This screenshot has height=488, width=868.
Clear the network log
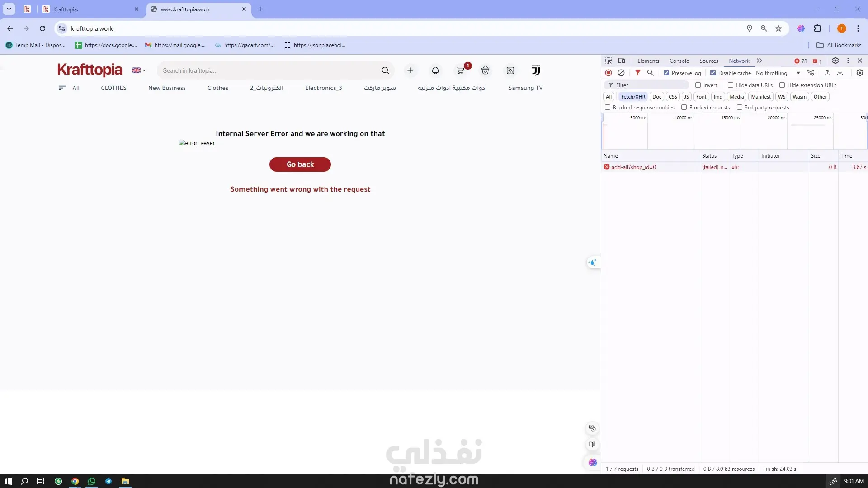(x=621, y=73)
